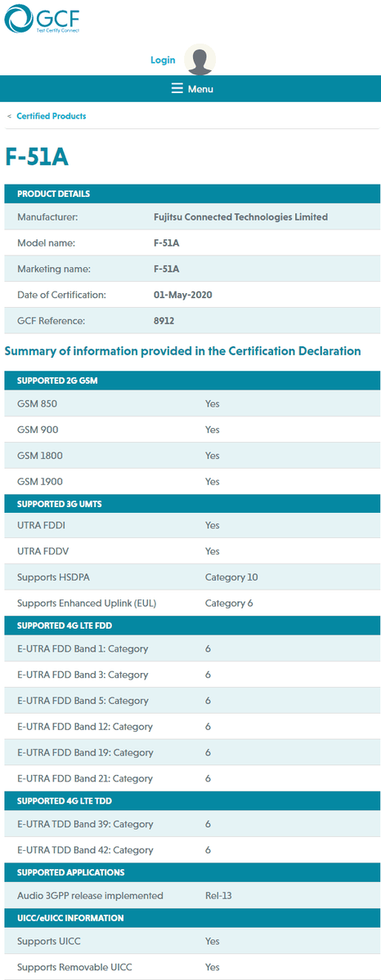Select the Date of Certification value
381x980 pixels.
click(x=183, y=295)
